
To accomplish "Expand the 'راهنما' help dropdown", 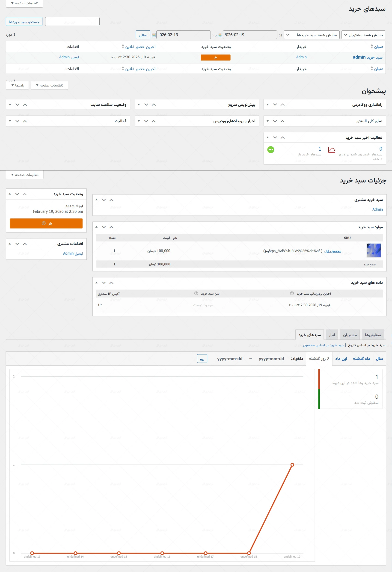I will tap(18, 85).
